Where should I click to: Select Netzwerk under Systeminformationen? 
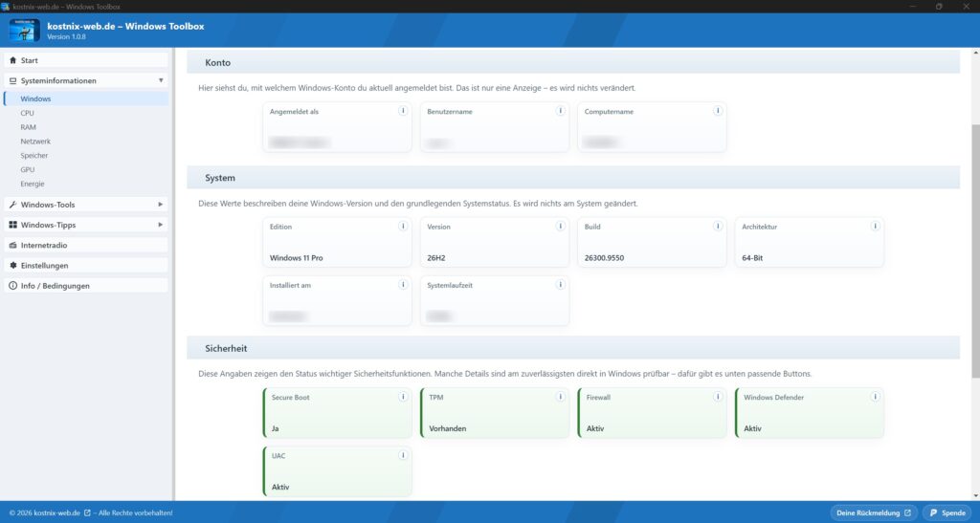tap(35, 142)
